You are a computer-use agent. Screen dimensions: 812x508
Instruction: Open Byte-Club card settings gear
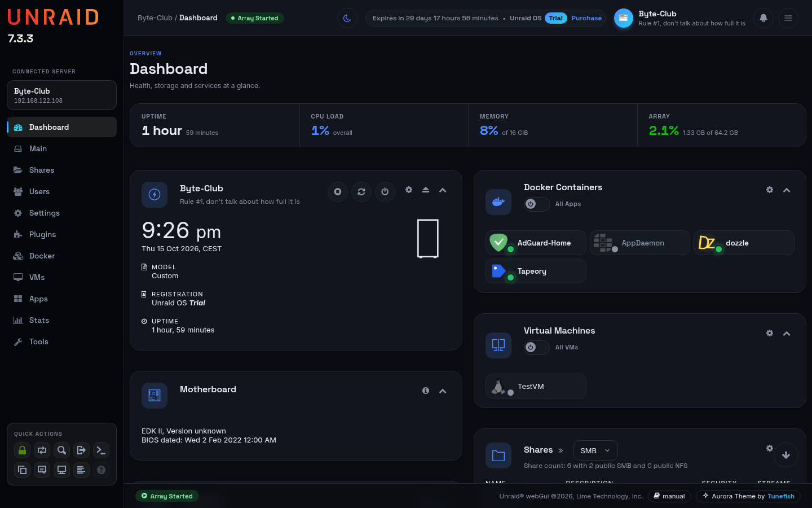(409, 190)
